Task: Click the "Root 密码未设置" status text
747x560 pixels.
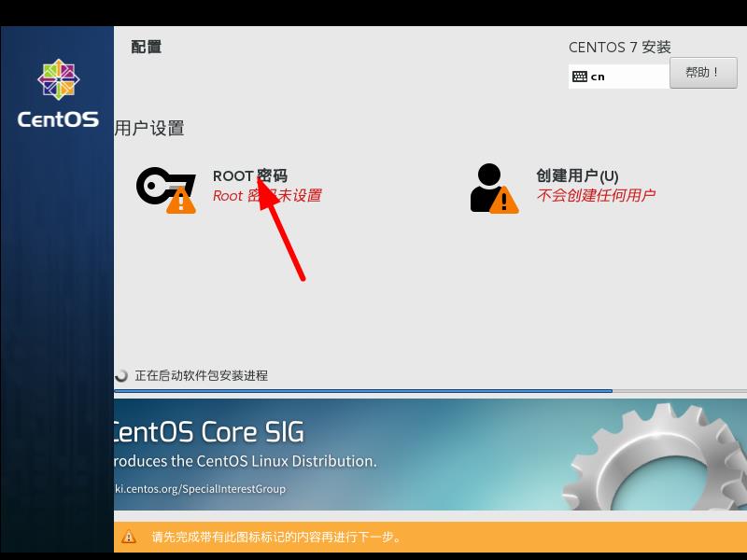Action: click(x=267, y=195)
